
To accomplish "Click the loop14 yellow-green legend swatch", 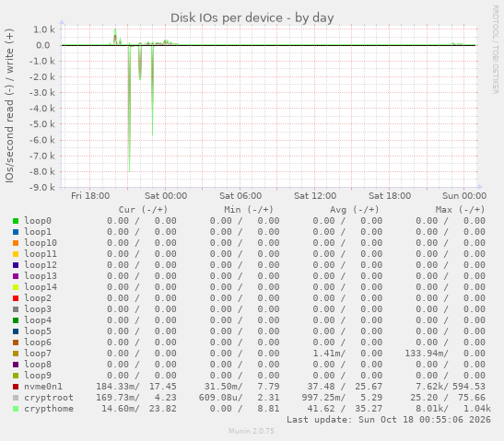I will 16,287.
